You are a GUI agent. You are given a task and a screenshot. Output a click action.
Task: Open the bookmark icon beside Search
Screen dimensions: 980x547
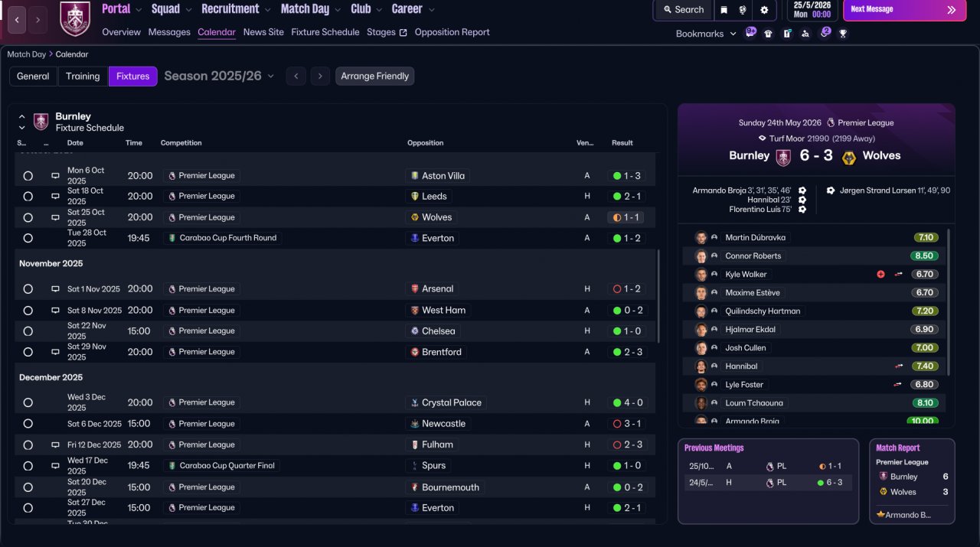(724, 10)
